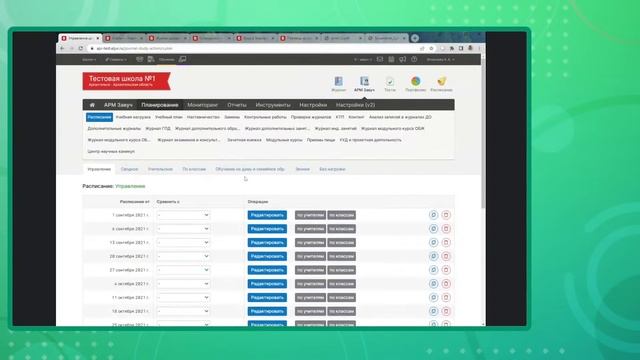The image size is (640, 360).
Task: Open the Настройки menu
Action: pos(313,105)
